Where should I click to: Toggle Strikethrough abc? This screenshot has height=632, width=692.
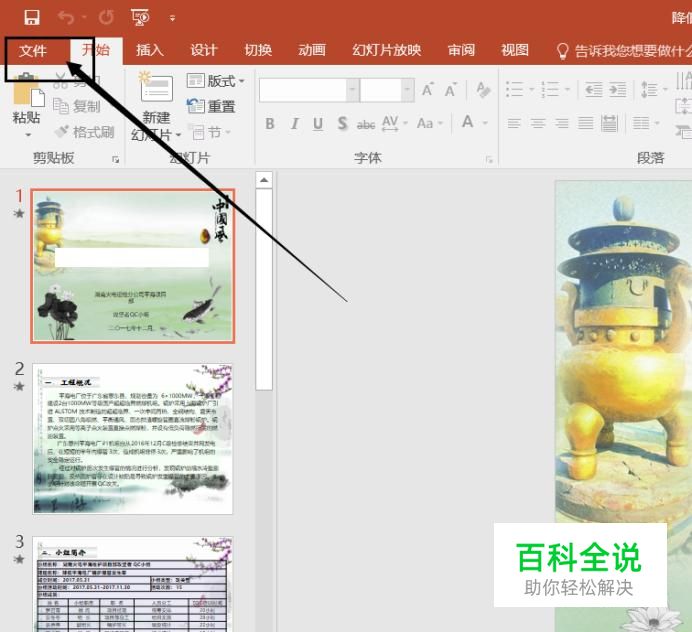tap(366, 124)
